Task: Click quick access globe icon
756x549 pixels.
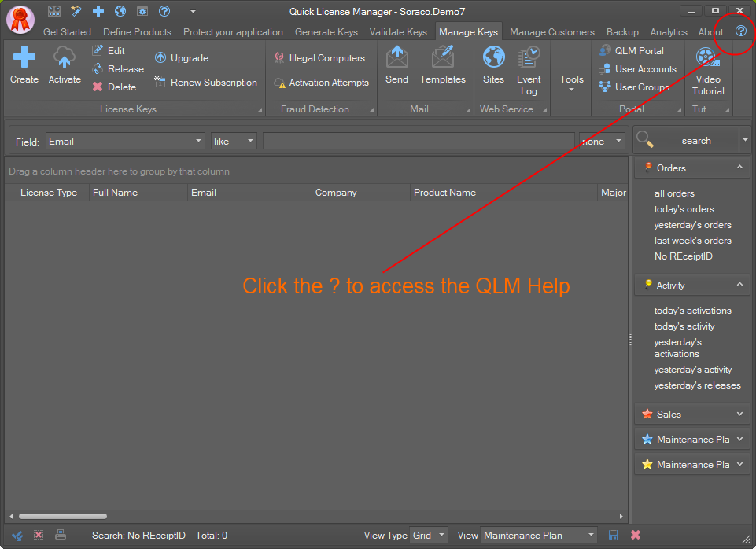Action: click(120, 10)
